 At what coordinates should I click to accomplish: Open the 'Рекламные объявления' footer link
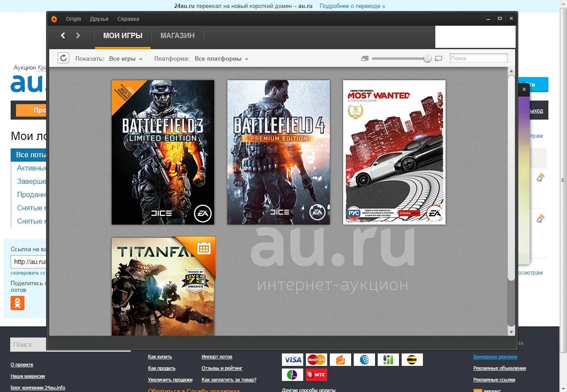(x=500, y=368)
